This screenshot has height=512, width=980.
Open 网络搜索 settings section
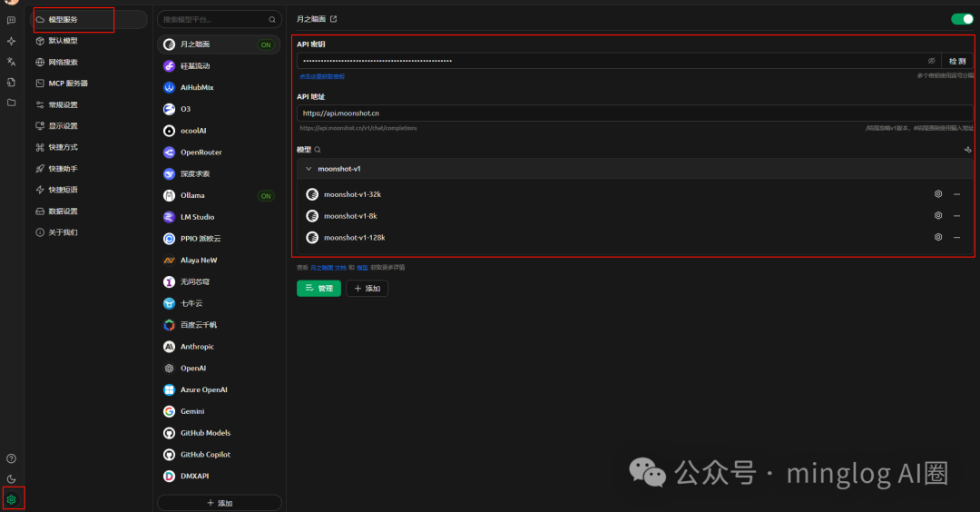[x=91, y=62]
